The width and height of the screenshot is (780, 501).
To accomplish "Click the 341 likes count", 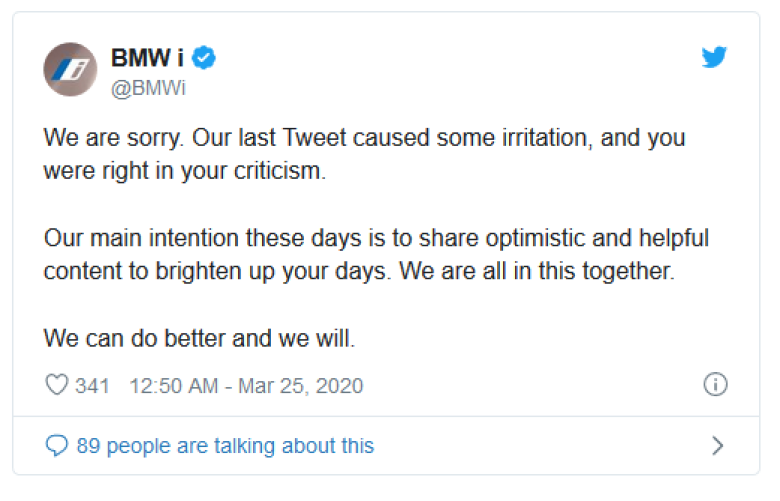I will [92, 386].
